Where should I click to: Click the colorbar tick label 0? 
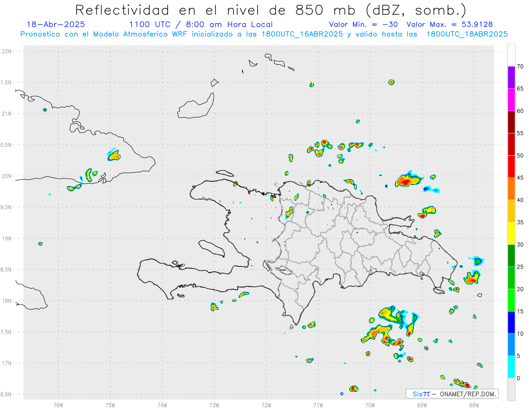[519, 378]
